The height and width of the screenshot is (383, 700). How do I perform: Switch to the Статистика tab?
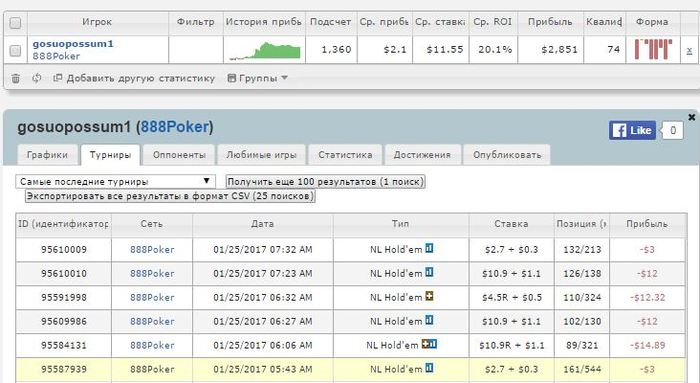(x=345, y=155)
